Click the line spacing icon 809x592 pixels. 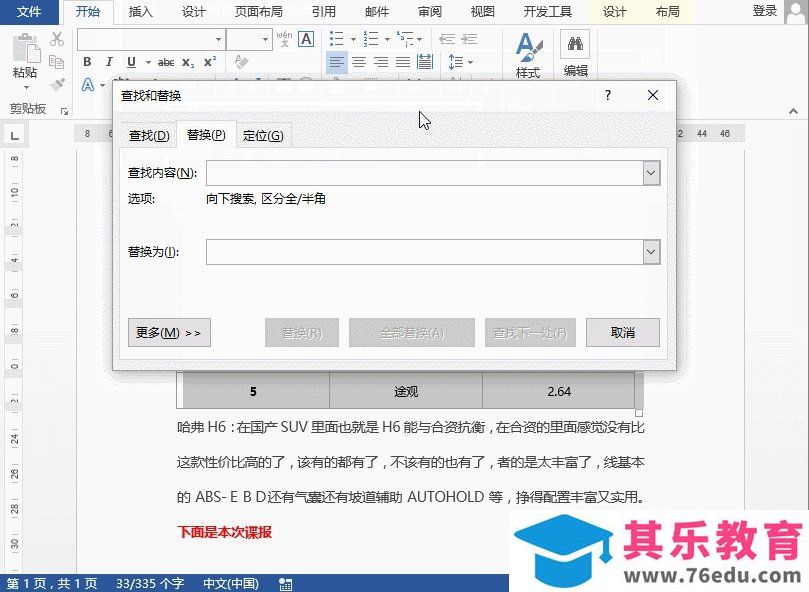click(456, 62)
